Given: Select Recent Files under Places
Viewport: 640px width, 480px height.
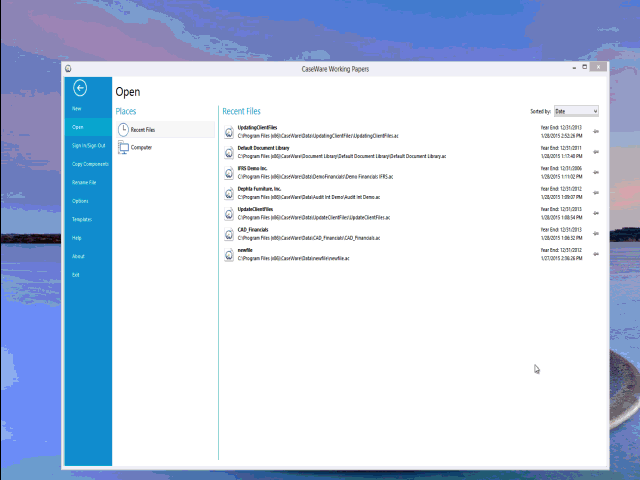Looking at the screenshot, I should pyautogui.click(x=165, y=129).
